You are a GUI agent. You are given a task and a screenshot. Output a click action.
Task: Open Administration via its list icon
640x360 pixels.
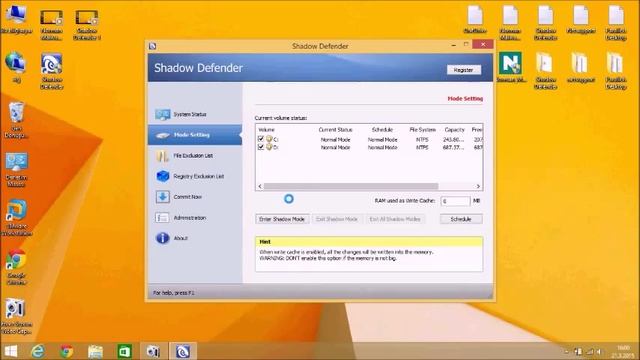[x=162, y=218]
